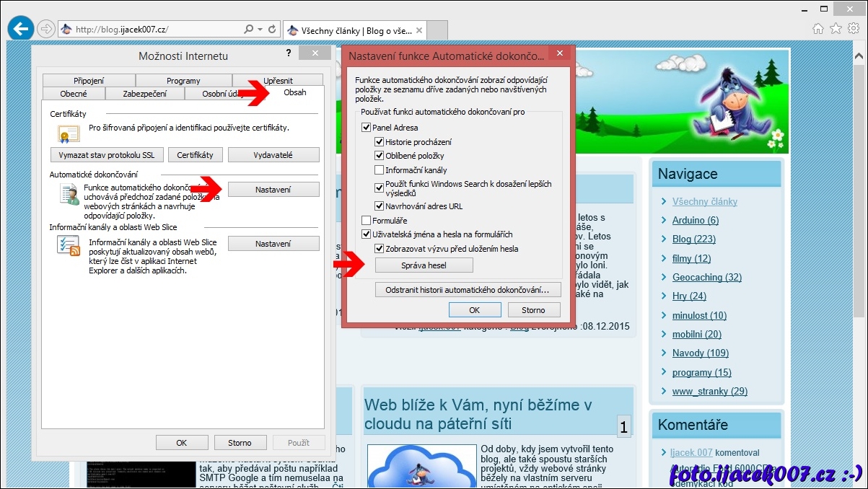Open Favorites star icon

[x=836, y=29]
